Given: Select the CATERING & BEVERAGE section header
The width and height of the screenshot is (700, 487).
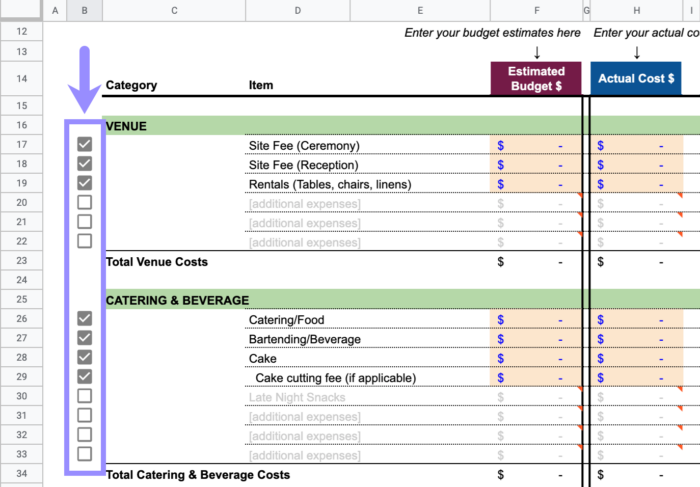Looking at the screenshot, I should point(177,300).
